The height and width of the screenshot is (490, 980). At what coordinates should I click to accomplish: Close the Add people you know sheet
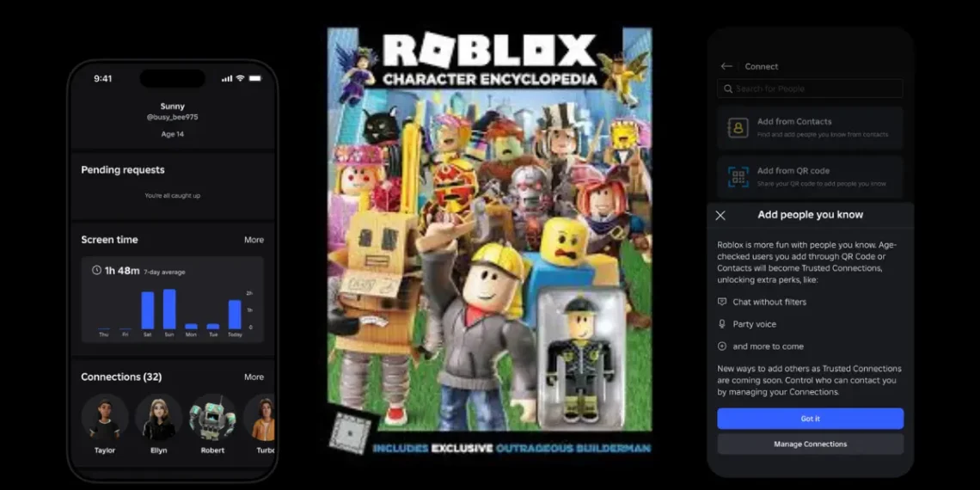720,215
